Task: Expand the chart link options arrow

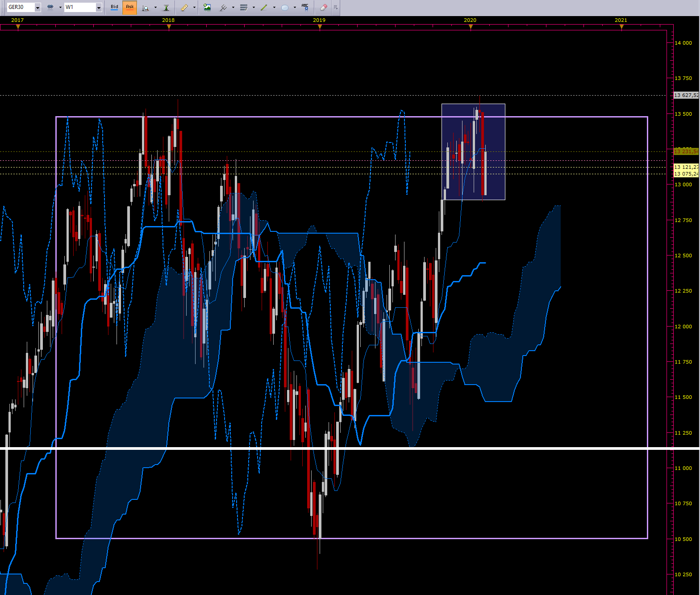Action: tap(60, 7)
